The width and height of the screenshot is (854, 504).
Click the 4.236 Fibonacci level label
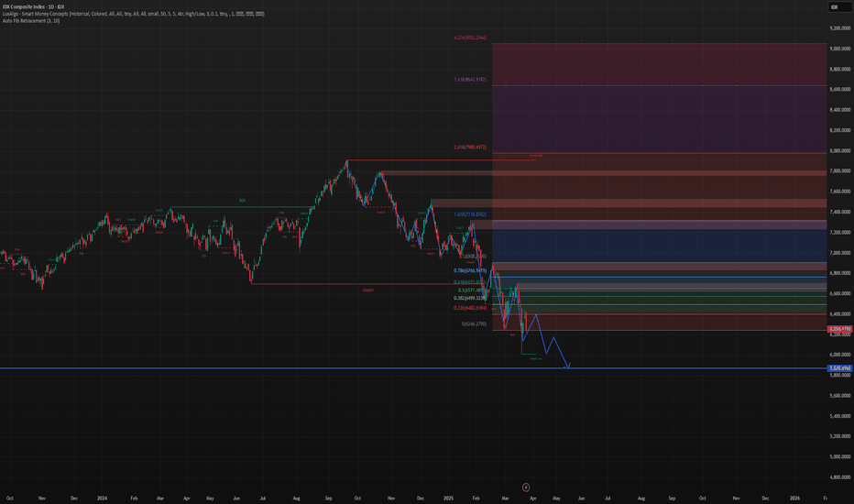pyautogui.click(x=470, y=38)
